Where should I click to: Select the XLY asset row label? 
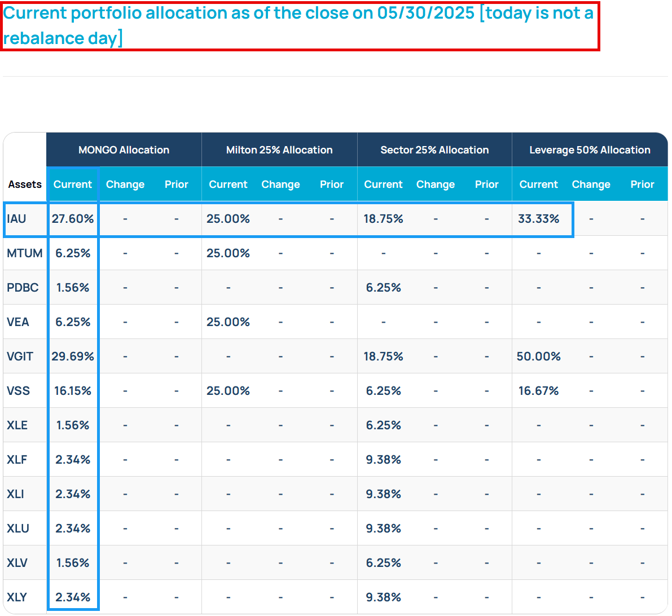20,596
